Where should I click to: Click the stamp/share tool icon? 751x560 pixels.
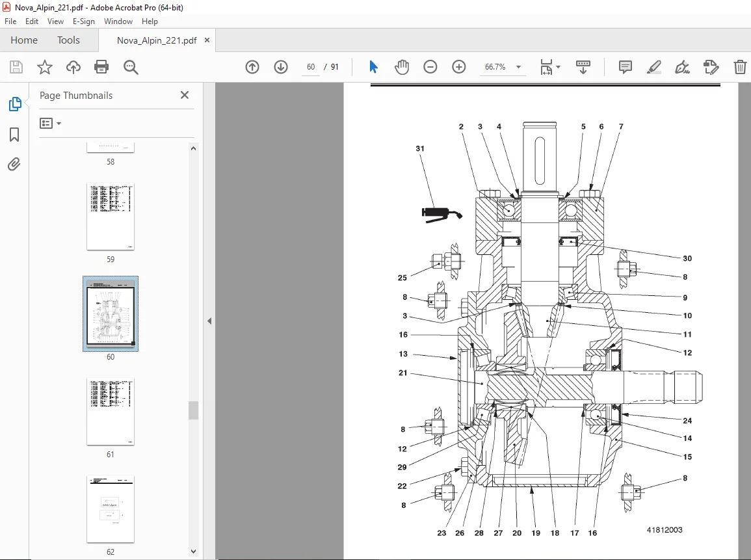[711, 67]
